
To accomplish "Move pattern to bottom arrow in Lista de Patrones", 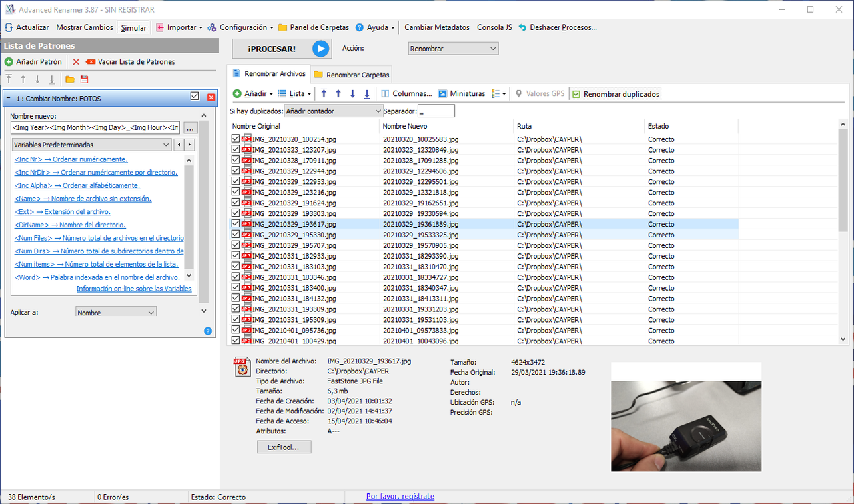I will click(x=51, y=79).
